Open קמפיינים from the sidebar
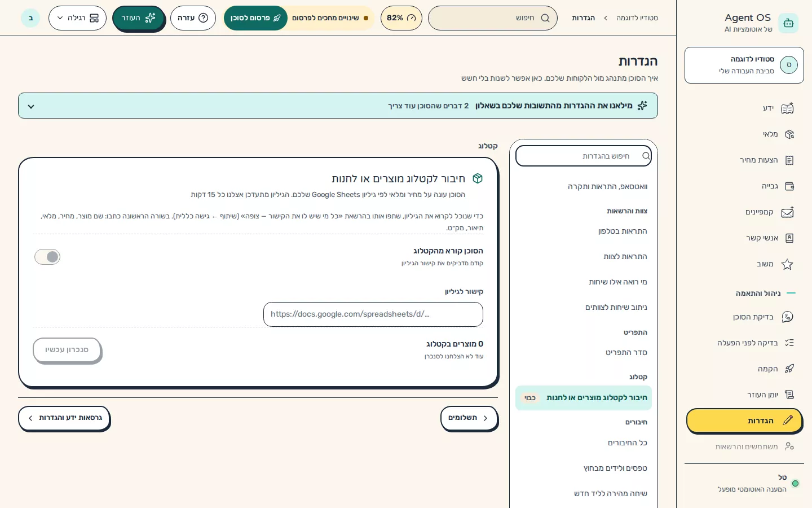 click(744, 212)
